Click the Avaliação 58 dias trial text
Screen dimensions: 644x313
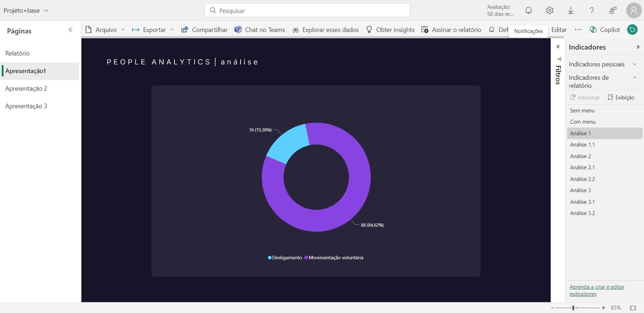(500, 11)
